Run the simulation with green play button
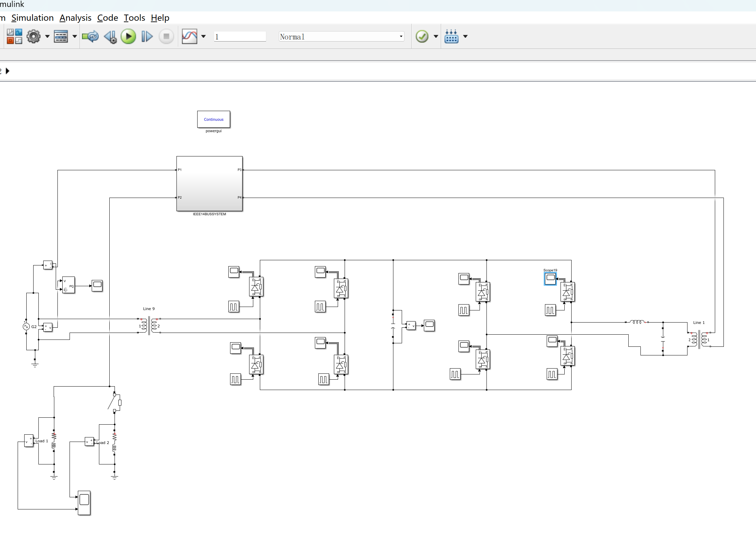This screenshot has width=756, height=534. (128, 36)
